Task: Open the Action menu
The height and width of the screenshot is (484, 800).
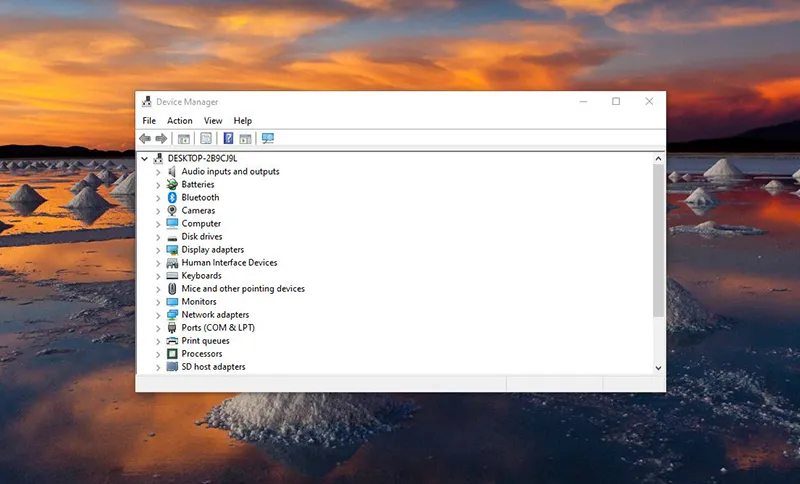Action: (x=179, y=121)
